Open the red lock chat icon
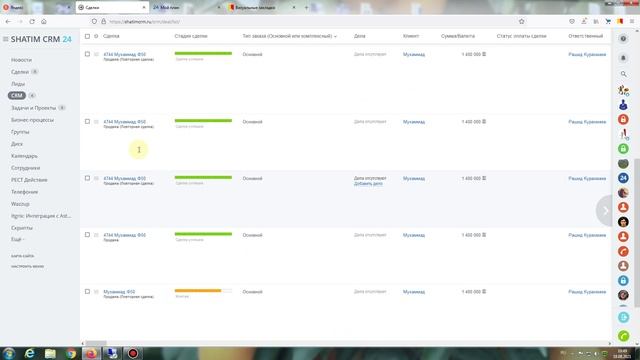The height and width of the screenshot is (360, 640). tap(623, 119)
